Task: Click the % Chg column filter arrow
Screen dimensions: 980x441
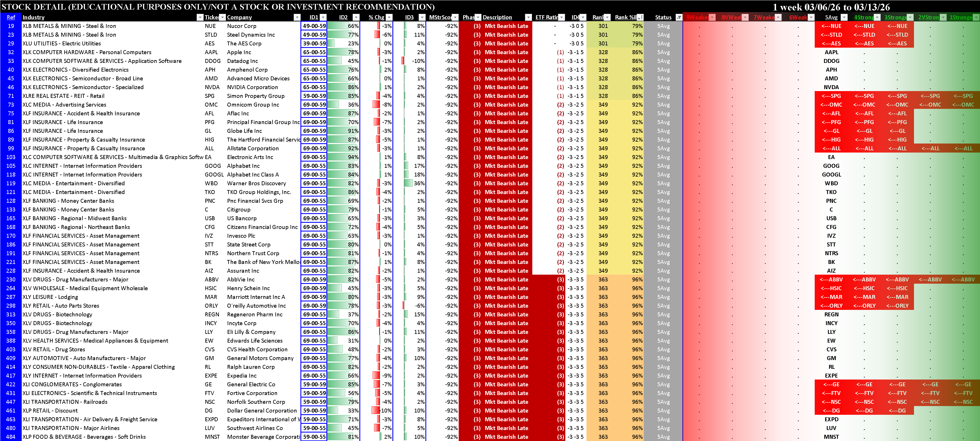Action: [389, 17]
